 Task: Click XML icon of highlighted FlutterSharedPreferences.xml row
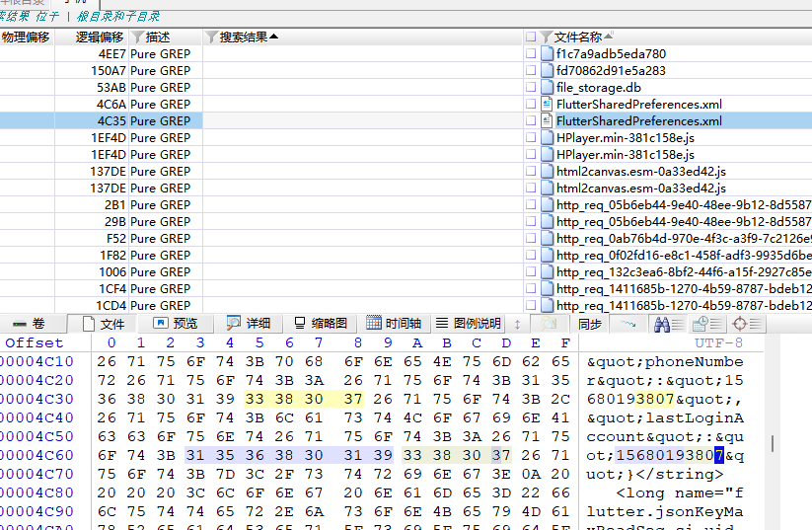(547, 120)
